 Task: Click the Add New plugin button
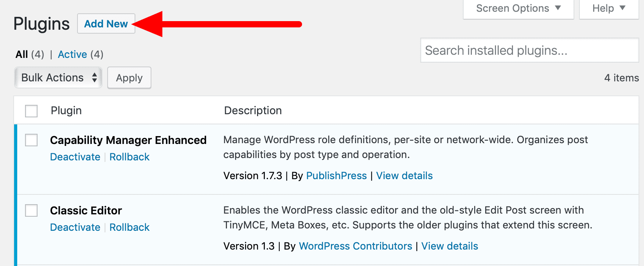pyautogui.click(x=106, y=24)
